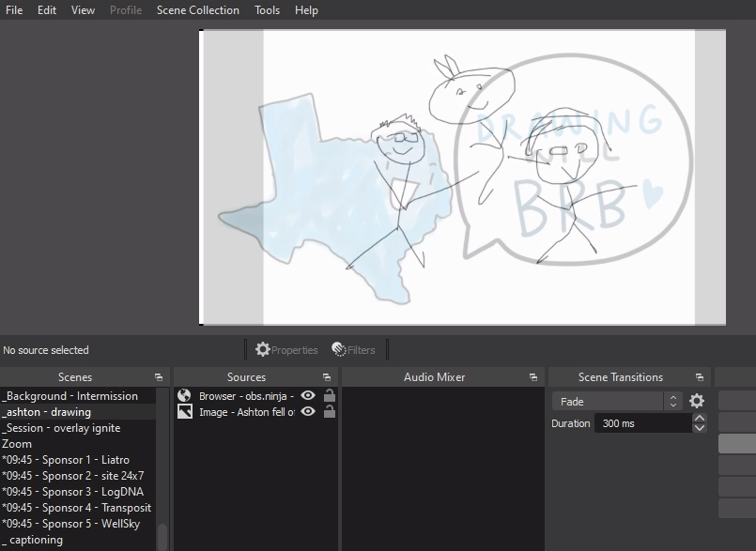Hide the Image - Ashton fell source
The width and height of the screenshot is (756, 551).
pos(308,412)
